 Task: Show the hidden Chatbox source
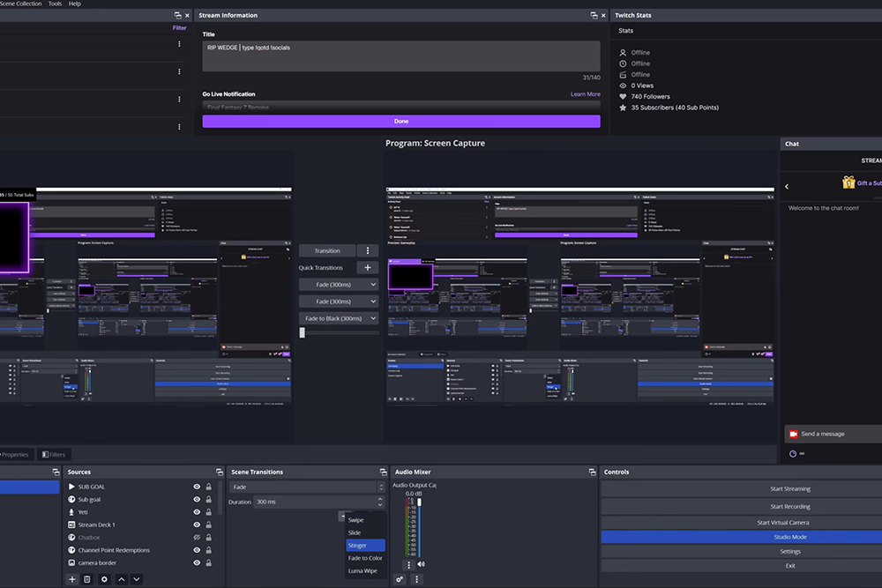[x=197, y=538]
